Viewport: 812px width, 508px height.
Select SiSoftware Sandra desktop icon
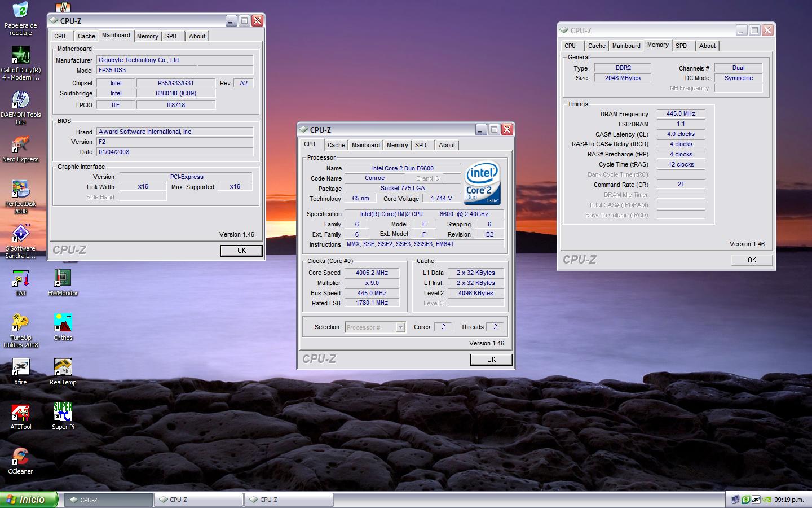tap(20, 242)
